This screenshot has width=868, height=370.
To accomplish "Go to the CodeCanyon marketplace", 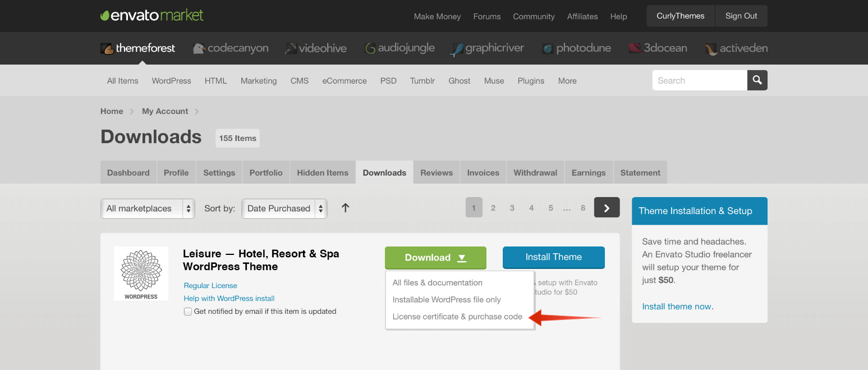I will point(231,48).
